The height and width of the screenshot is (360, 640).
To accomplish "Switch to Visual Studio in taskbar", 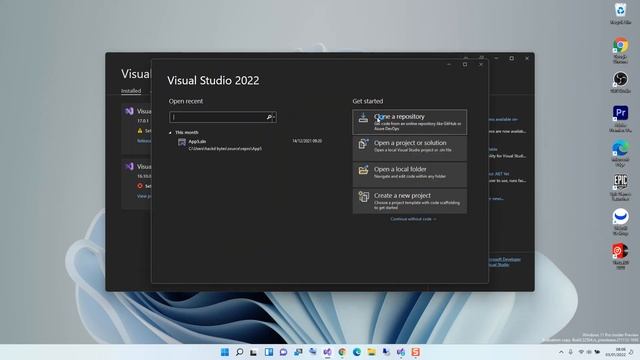I will (x=327, y=352).
